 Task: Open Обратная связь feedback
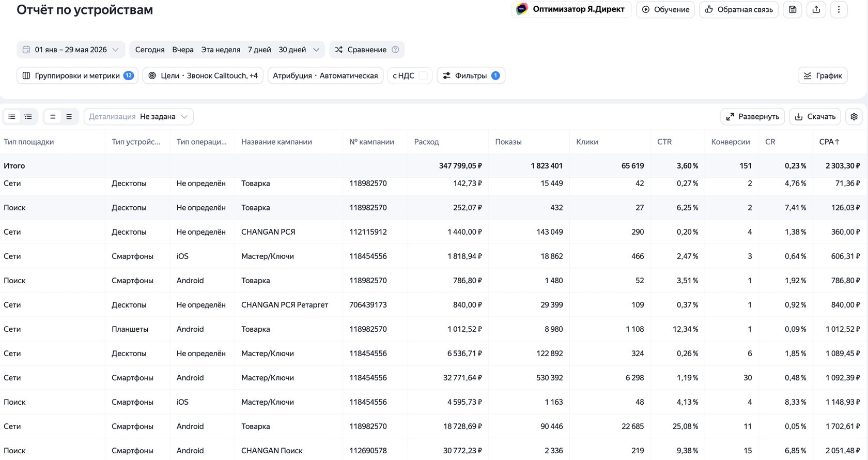pos(739,9)
